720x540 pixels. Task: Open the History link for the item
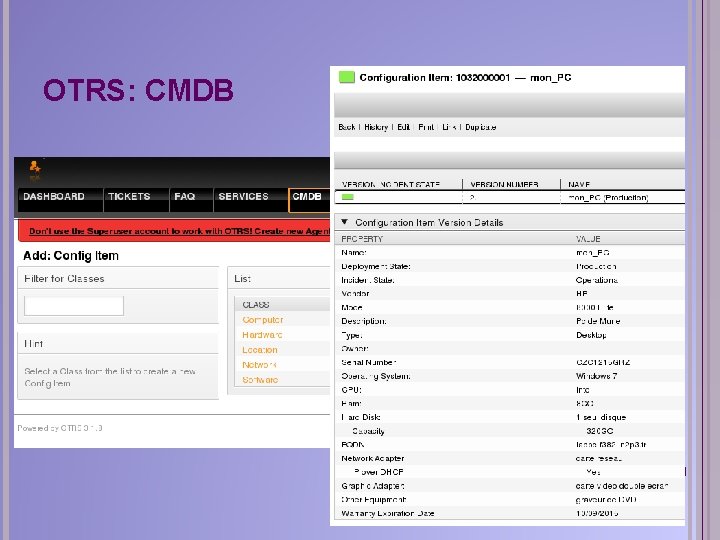point(376,127)
